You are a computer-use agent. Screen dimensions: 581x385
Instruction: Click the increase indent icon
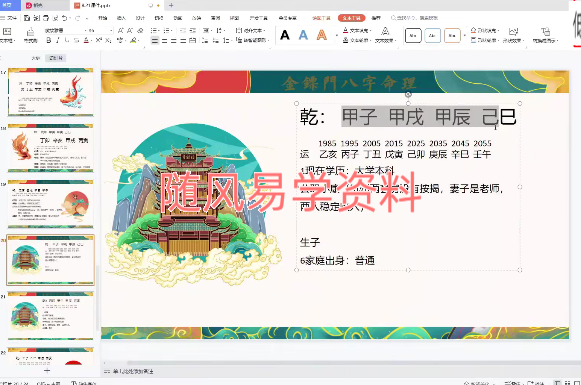point(193,30)
